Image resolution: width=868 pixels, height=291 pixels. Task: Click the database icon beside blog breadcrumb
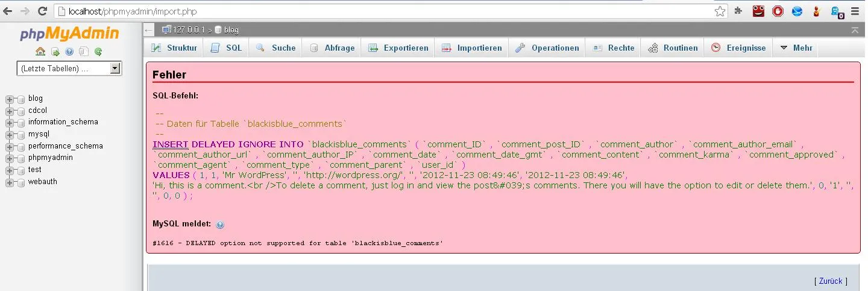(218, 29)
